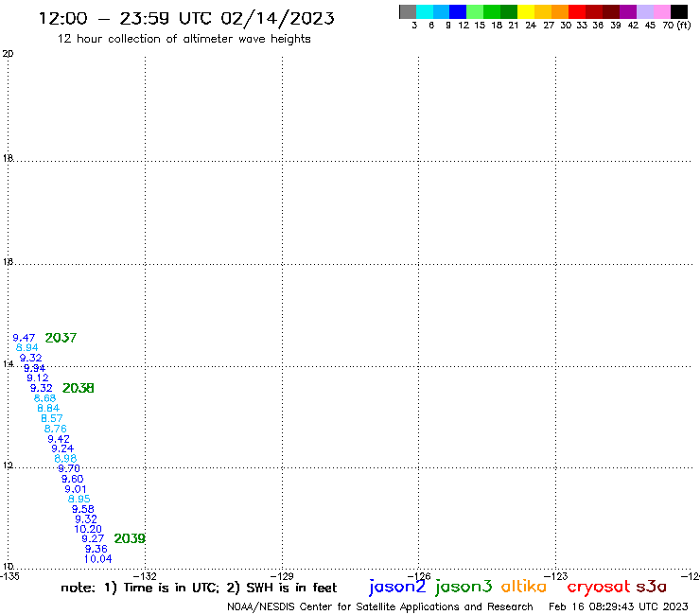This screenshot has height=615, width=700.
Task: Click the orange swatch in the color scale
Action: click(x=560, y=11)
